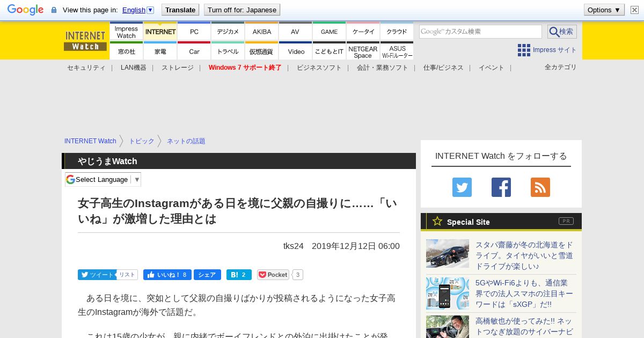Open the Car tab
644x338 pixels.
point(194,51)
